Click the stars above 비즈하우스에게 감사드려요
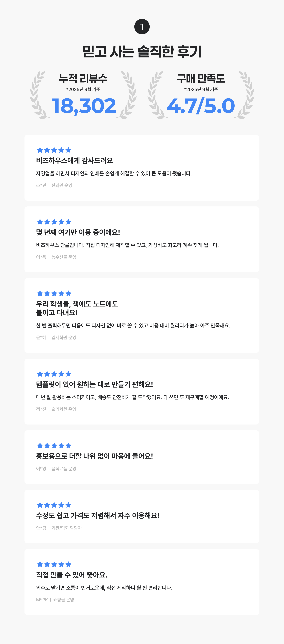 pos(54,150)
